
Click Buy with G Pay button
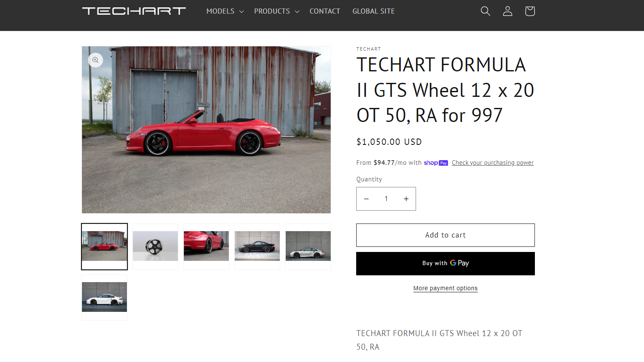point(445,263)
